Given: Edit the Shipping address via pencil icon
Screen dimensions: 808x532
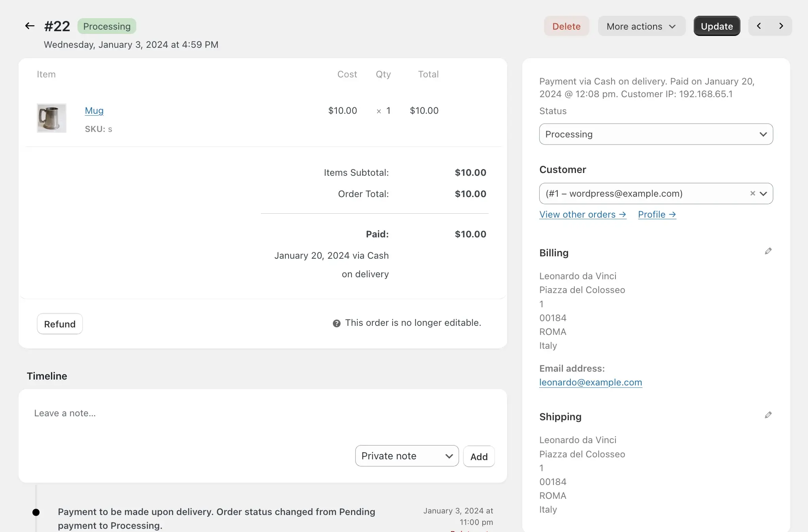Looking at the screenshot, I should 768,415.
